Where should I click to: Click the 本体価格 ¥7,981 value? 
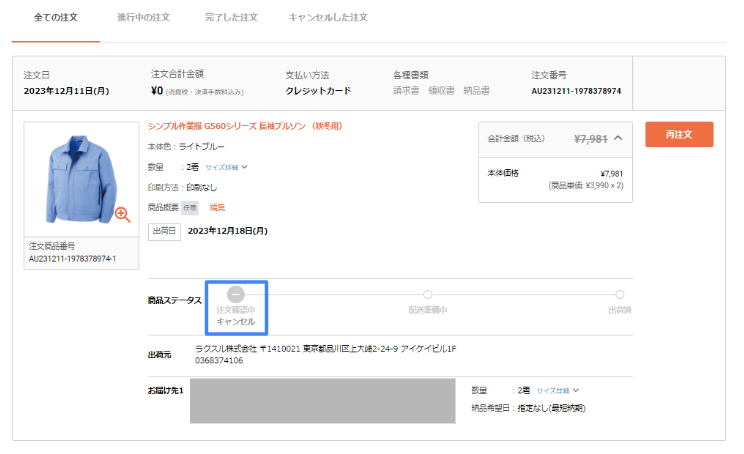612,174
